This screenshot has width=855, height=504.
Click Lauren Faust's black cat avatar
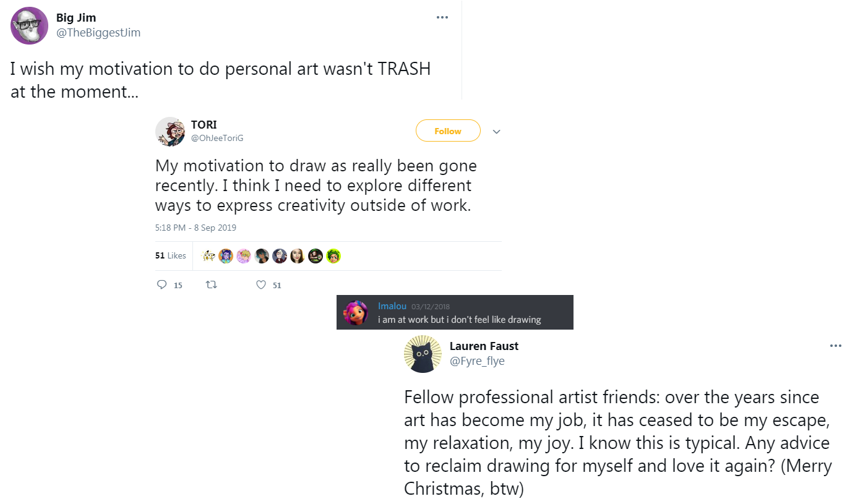pos(422,354)
